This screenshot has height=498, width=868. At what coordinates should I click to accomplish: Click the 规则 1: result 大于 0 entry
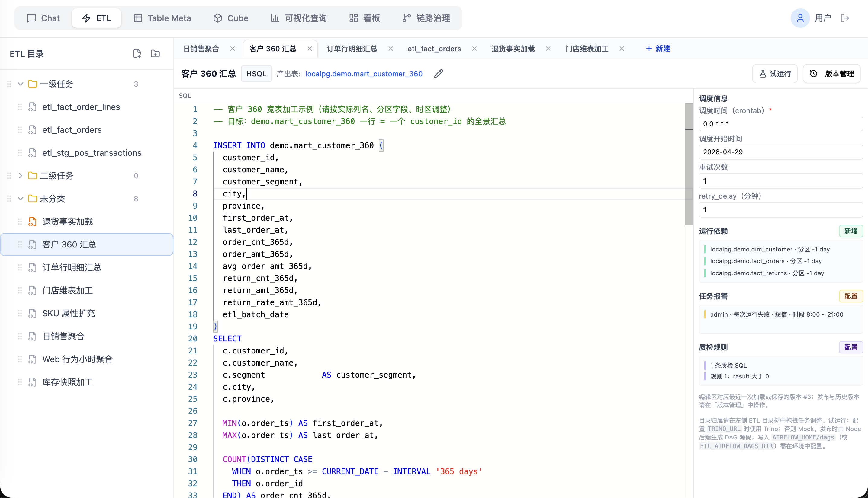tap(739, 376)
